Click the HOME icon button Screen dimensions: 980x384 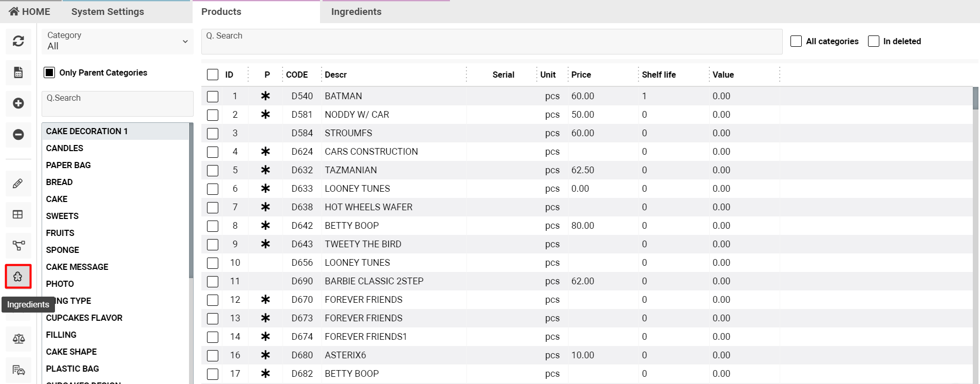[30, 11]
